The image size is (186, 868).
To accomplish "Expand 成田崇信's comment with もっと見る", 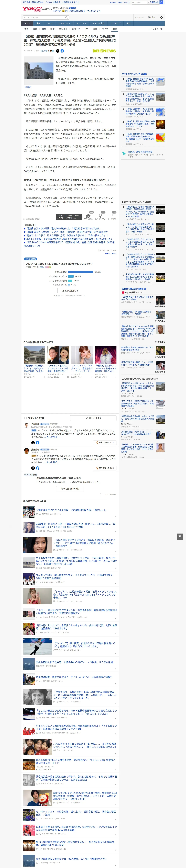I will (x=52, y=463).
